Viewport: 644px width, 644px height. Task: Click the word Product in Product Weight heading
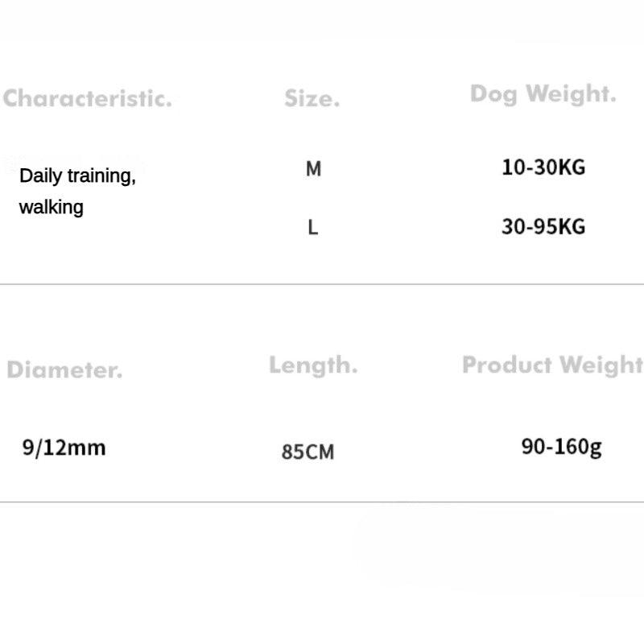point(507,365)
